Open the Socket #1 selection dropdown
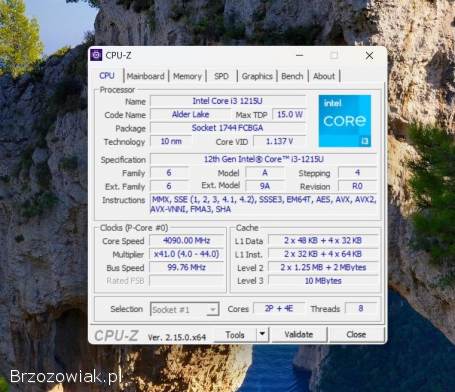The height and width of the screenshot is (392, 455). [184, 309]
